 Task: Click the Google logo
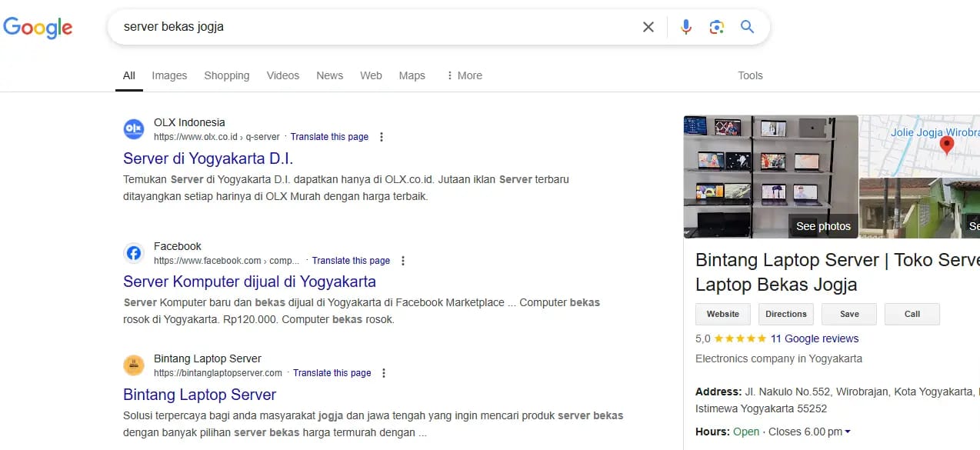tap(38, 28)
